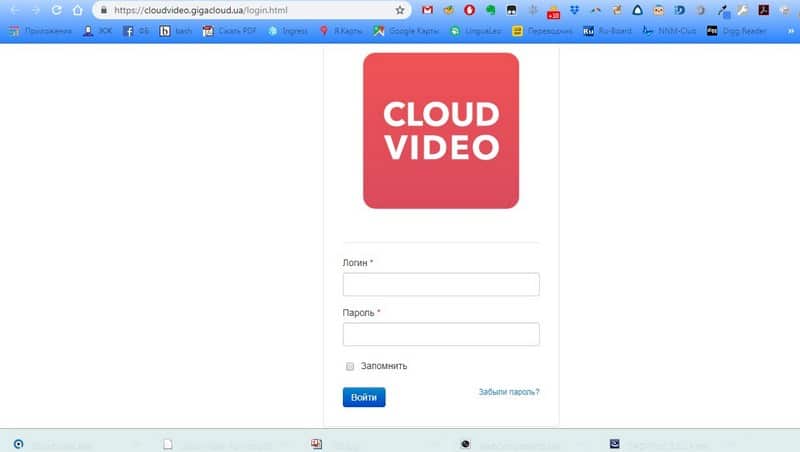
Task: Go back with the browser back arrow
Action: coord(14,10)
